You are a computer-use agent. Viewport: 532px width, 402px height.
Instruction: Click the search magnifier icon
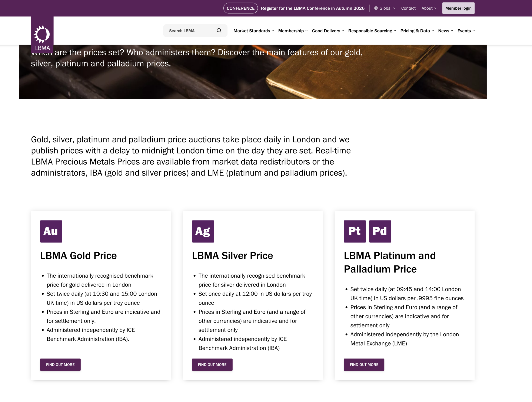219,31
